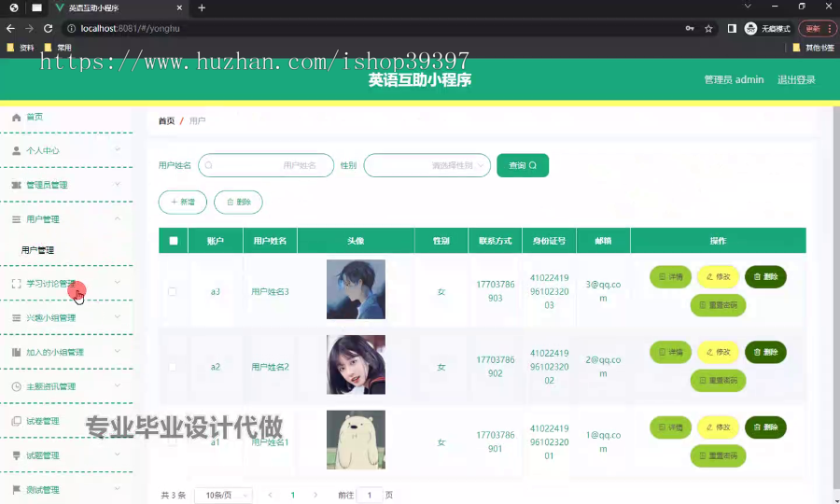Click 重置密码 for user a3
840x504 pixels.
718,305
